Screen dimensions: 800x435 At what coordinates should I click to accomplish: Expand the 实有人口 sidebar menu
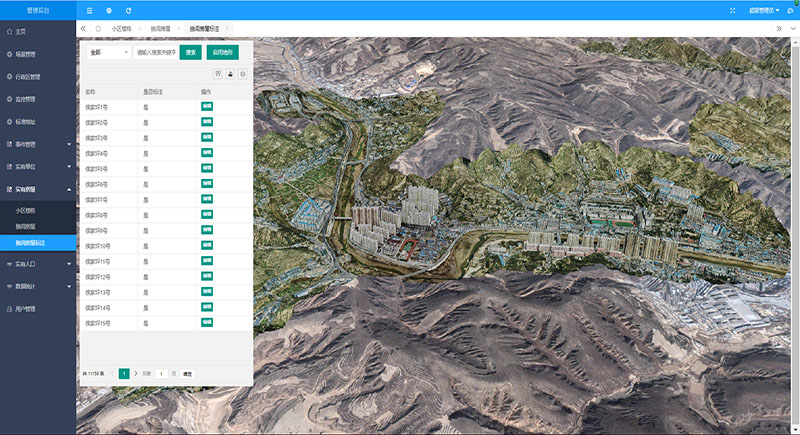click(38, 264)
